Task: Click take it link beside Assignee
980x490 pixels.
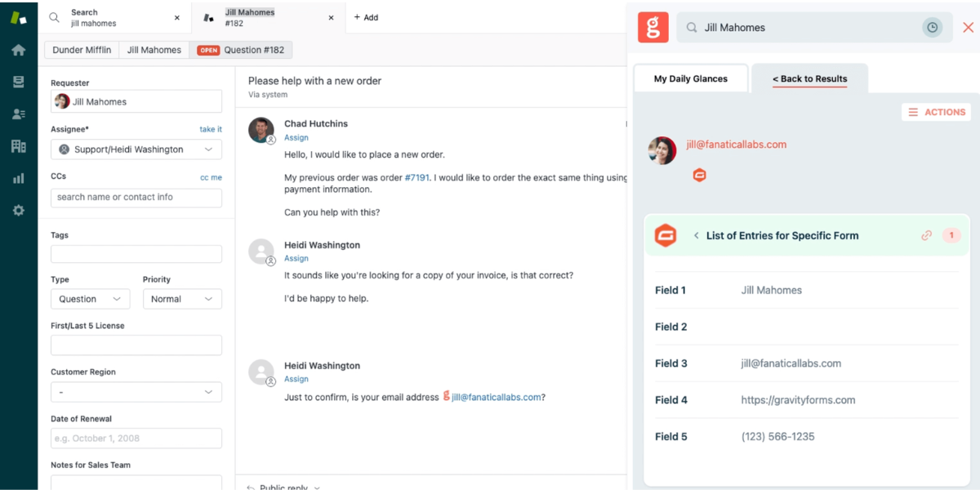Action: click(x=211, y=129)
